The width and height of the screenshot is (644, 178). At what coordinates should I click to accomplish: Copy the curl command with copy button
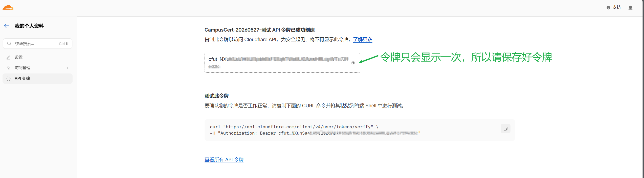point(505,129)
